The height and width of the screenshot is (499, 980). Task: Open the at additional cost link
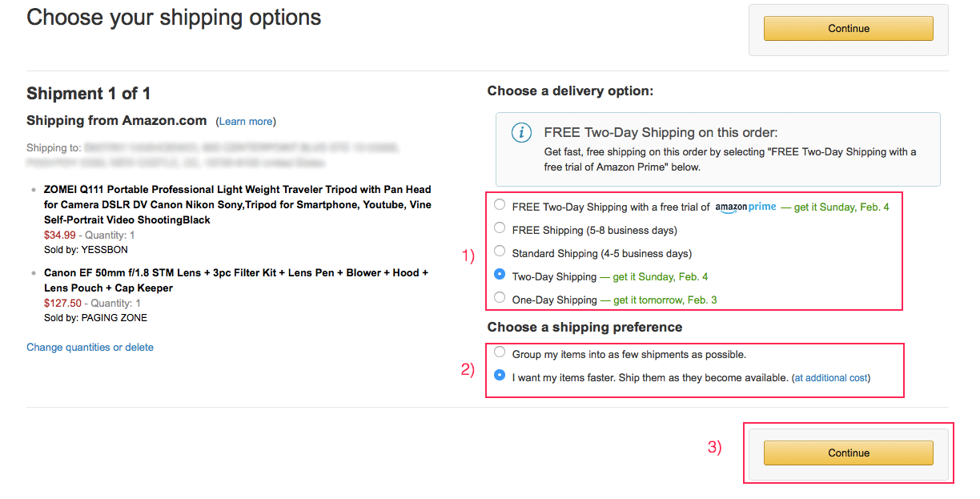point(832,378)
